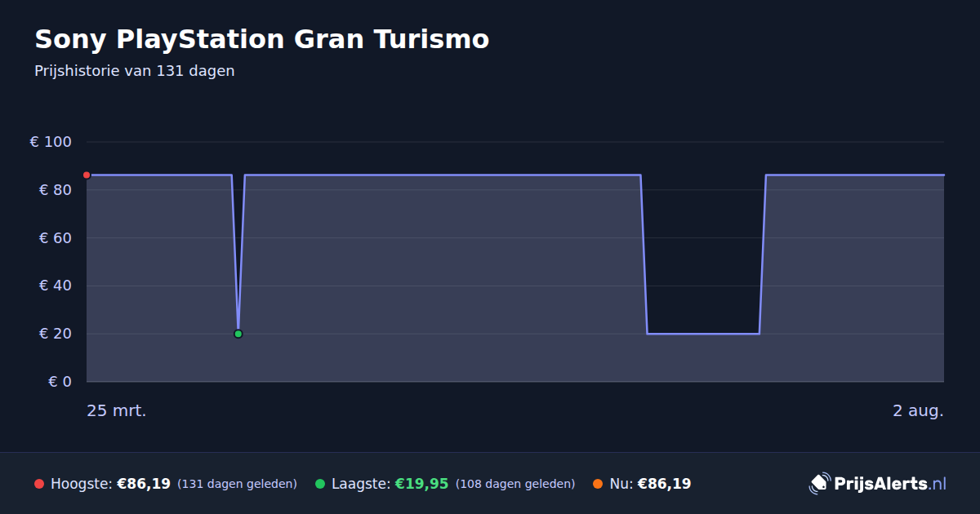
Task: Click the orange Nu legend dot
Action: pos(598,484)
